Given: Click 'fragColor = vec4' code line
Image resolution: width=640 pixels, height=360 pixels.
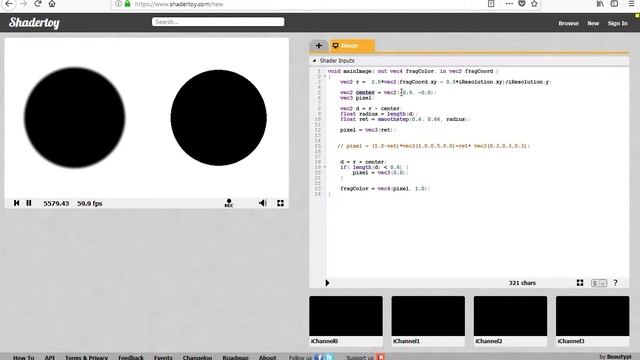Looking at the screenshot, I should (x=384, y=189).
